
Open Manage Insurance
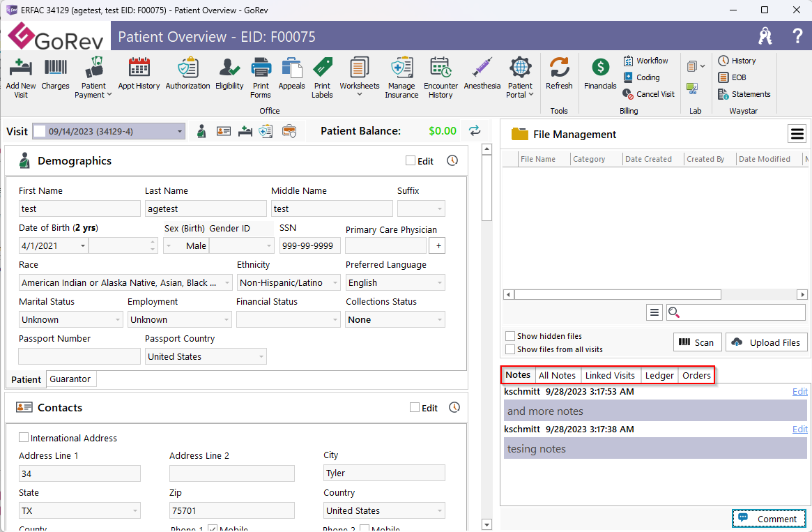pos(401,77)
